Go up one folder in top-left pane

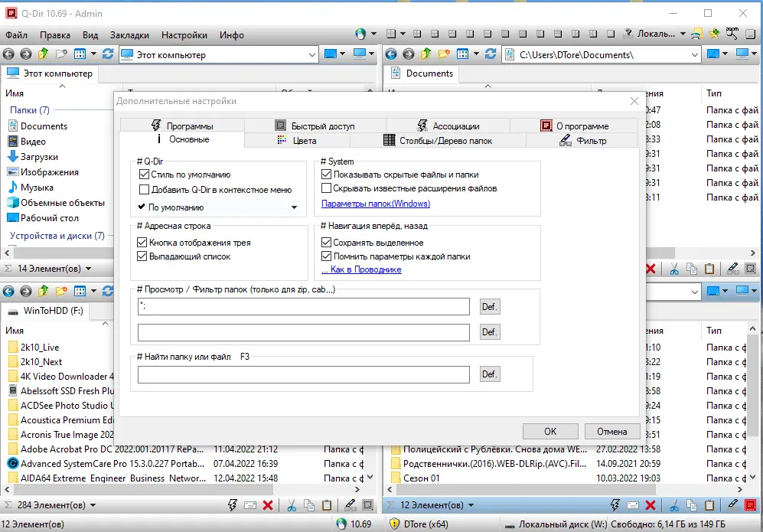44,54
